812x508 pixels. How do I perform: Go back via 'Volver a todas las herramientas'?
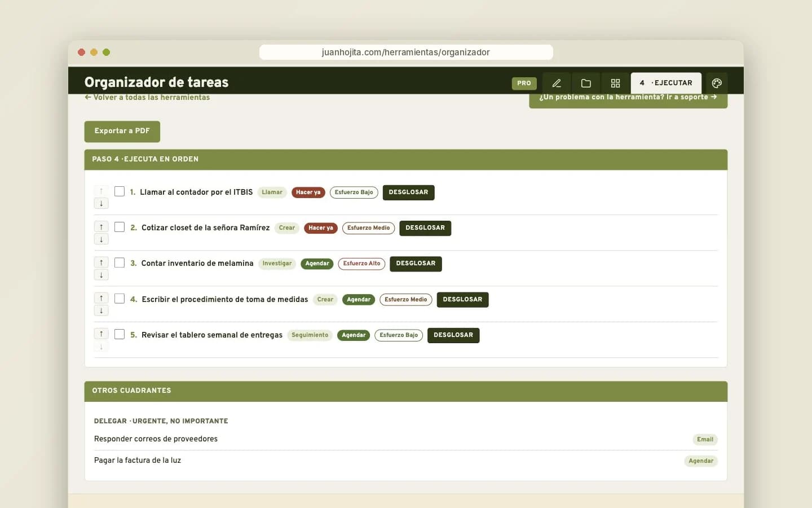pyautogui.click(x=147, y=97)
